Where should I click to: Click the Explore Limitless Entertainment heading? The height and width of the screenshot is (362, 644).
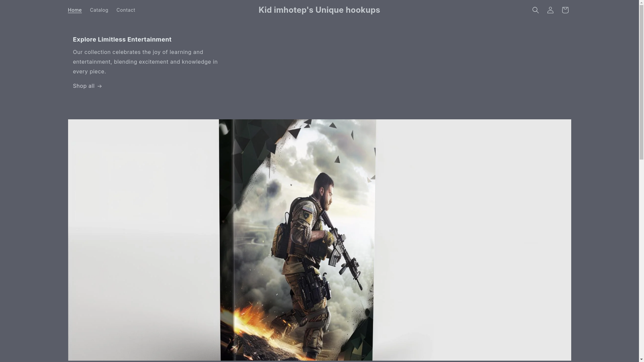pos(122,40)
